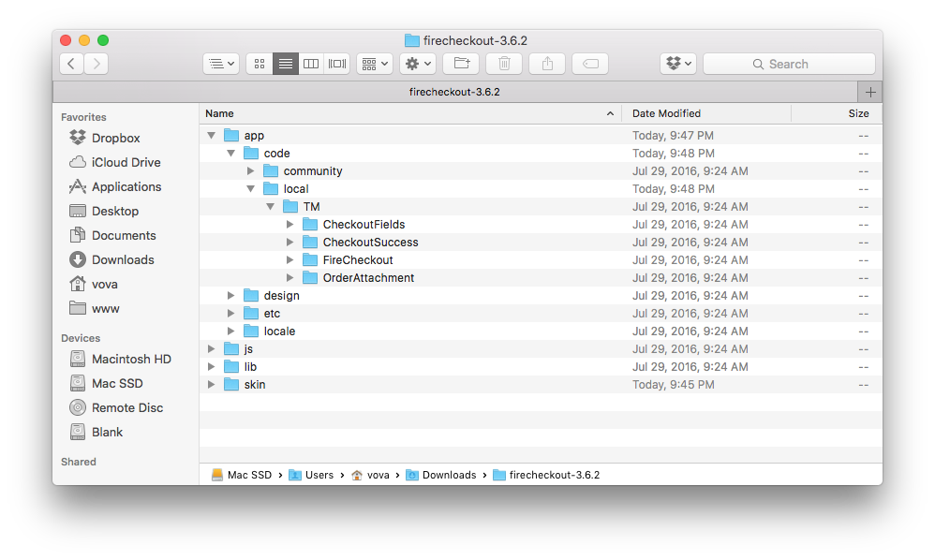Switch to icon view
Viewport: 935px width, 560px height.
[260, 64]
